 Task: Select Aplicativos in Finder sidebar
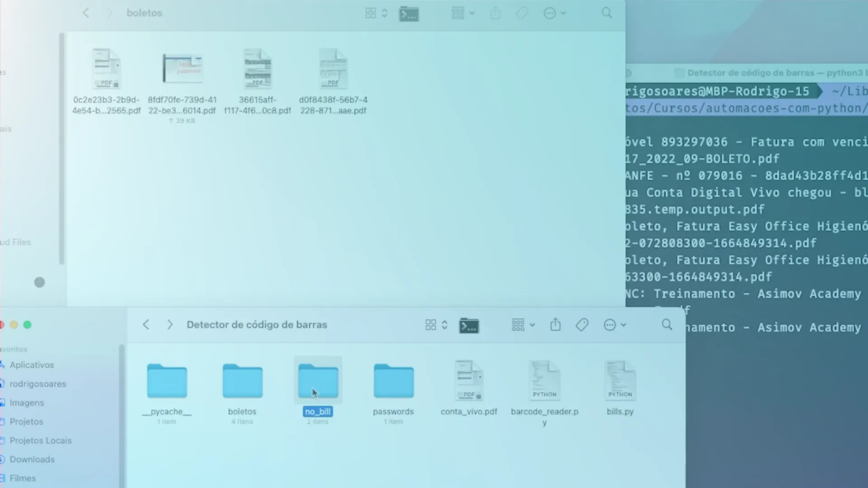point(32,365)
